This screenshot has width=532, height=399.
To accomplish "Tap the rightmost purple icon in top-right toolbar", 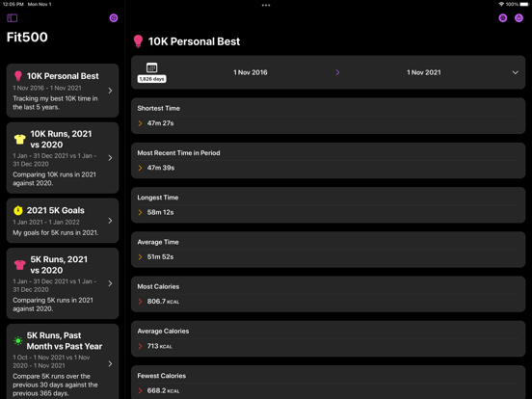I will point(519,18).
